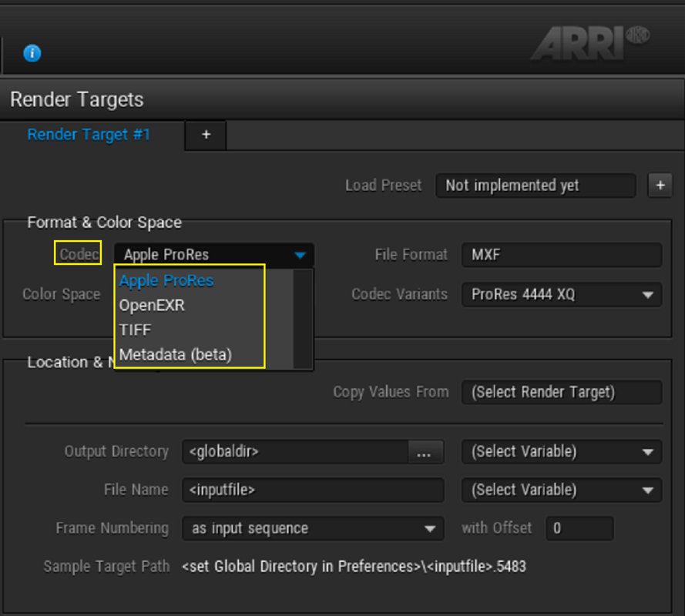Screen dimensions: 685x616
Task: Click the Output Directory label
Action: [116, 451]
